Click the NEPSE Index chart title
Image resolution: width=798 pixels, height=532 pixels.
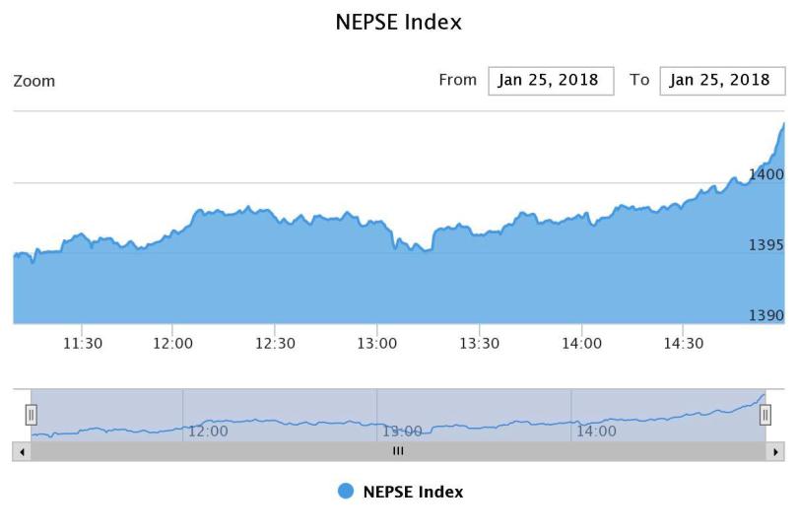point(399,22)
